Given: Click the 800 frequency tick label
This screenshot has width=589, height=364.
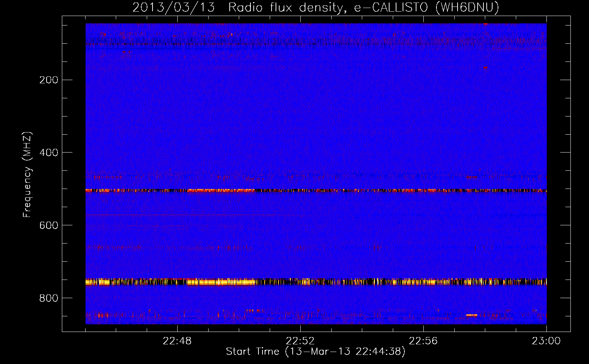Looking at the screenshot, I should tap(49, 298).
